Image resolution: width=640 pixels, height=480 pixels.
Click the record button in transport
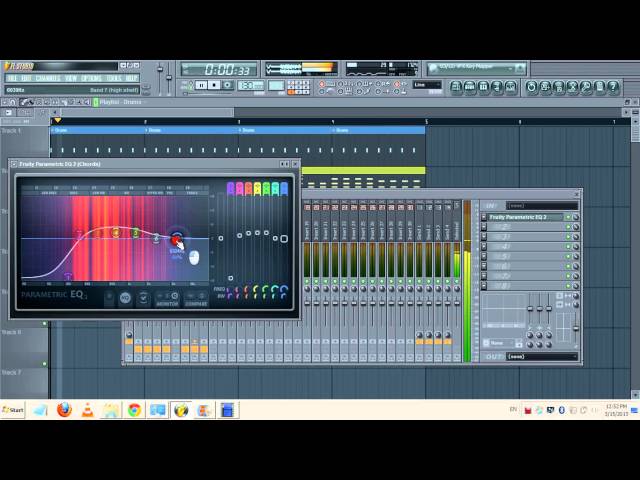[228, 85]
